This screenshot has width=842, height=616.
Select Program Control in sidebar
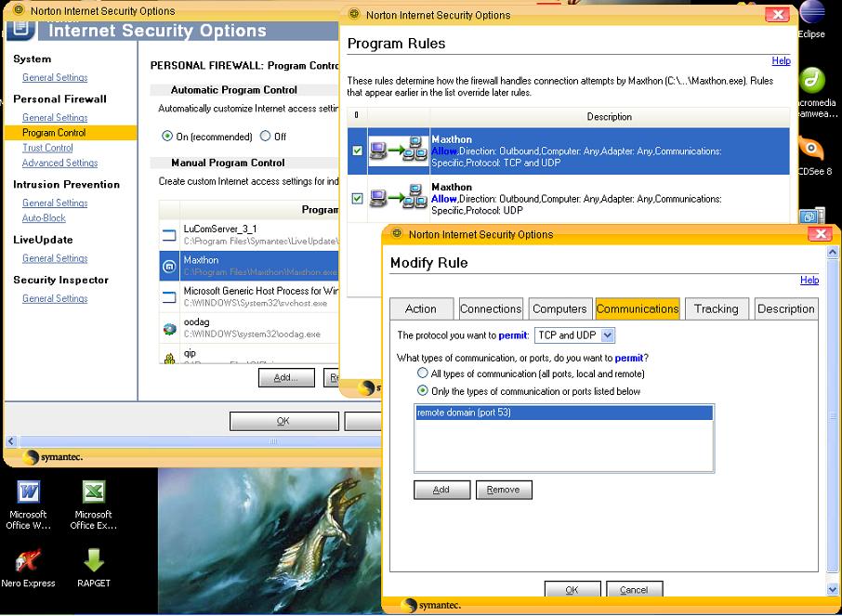click(71, 133)
